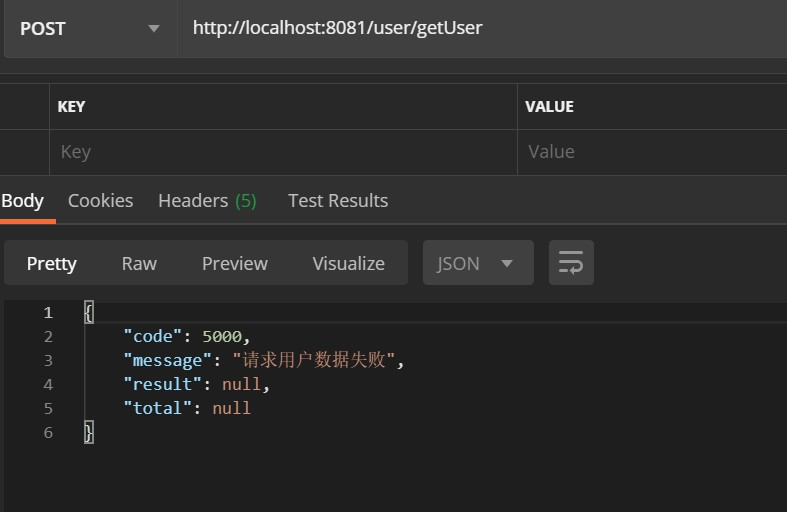Click the "total" key in JSON response
Image resolution: width=787 pixels, height=512 pixels.
pos(158,408)
